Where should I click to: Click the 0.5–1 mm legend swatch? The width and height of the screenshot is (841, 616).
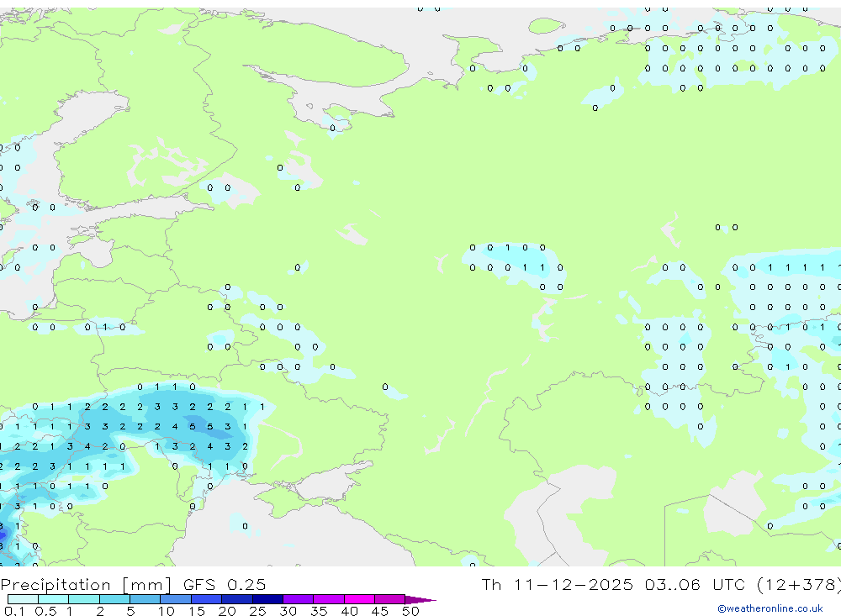pos(54,599)
